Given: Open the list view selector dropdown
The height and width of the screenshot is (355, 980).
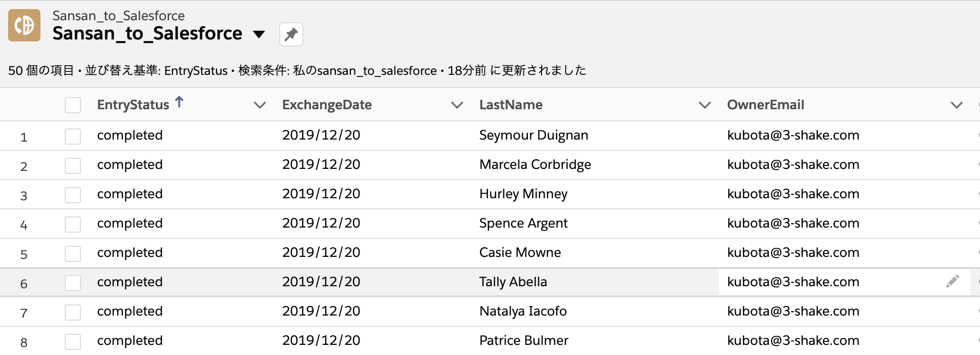Looking at the screenshot, I should pyautogui.click(x=259, y=34).
